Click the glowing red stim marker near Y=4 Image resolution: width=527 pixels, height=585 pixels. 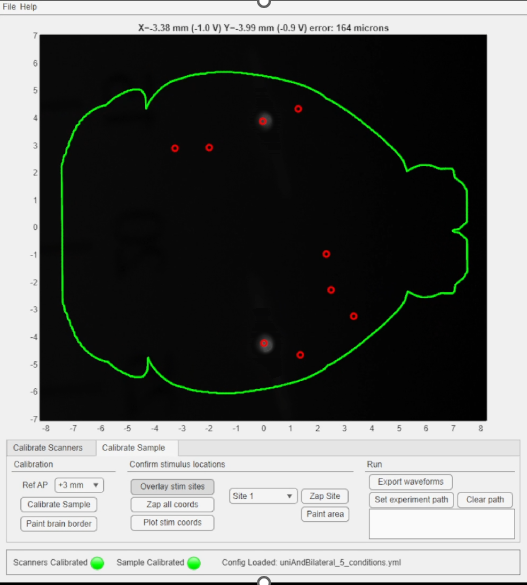pyautogui.click(x=263, y=121)
